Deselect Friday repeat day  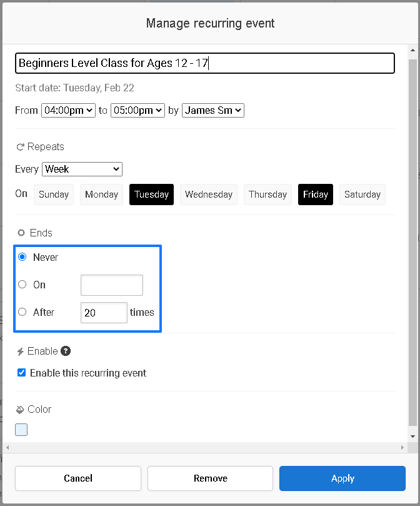(316, 195)
